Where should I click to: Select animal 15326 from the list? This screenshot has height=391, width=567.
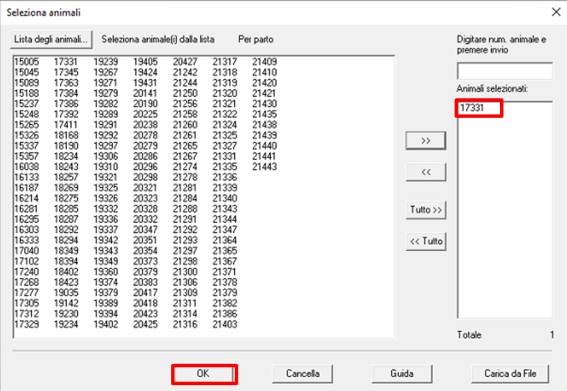26,135
